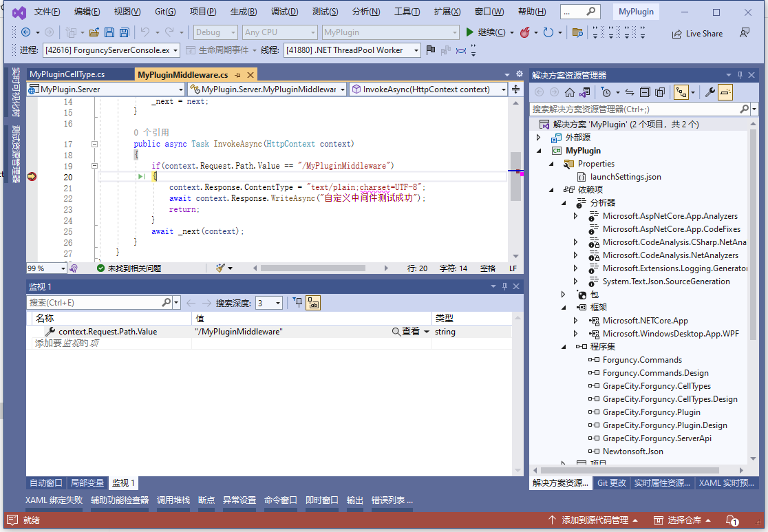The width and height of the screenshot is (768, 532).
Task: Click the breakpoint arrow on line 20
Action: pyautogui.click(x=32, y=176)
